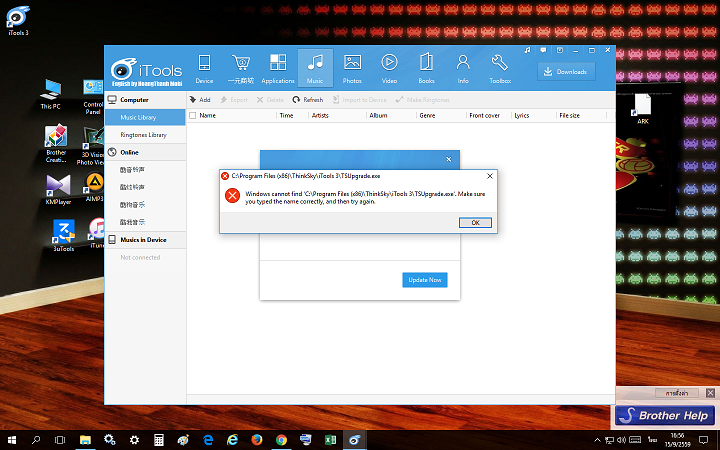Sort by the Name column header
The image size is (720, 450).
(208, 116)
